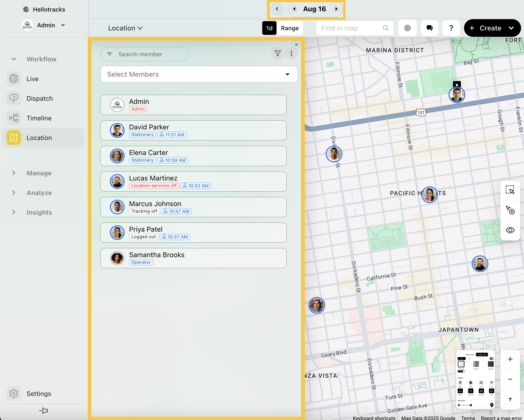
Task: Switch to the Range view toggle
Action: coord(290,28)
